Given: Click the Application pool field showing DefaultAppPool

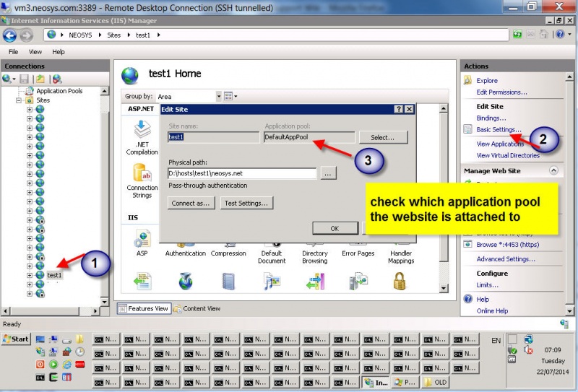Looking at the screenshot, I should 309,137.
